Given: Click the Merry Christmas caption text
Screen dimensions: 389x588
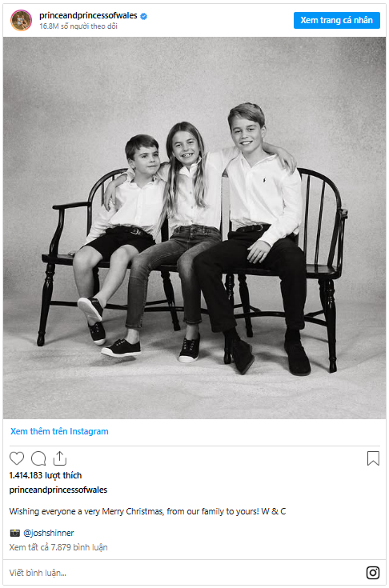Looking at the screenshot, I should (x=147, y=511).
